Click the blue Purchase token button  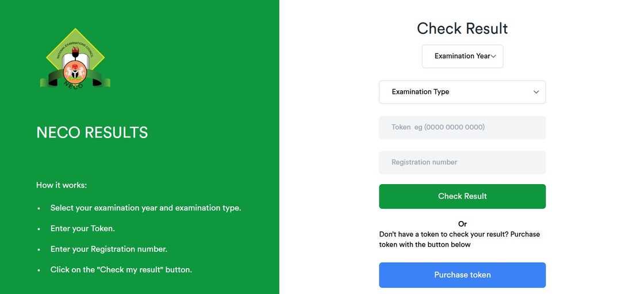point(462,275)
